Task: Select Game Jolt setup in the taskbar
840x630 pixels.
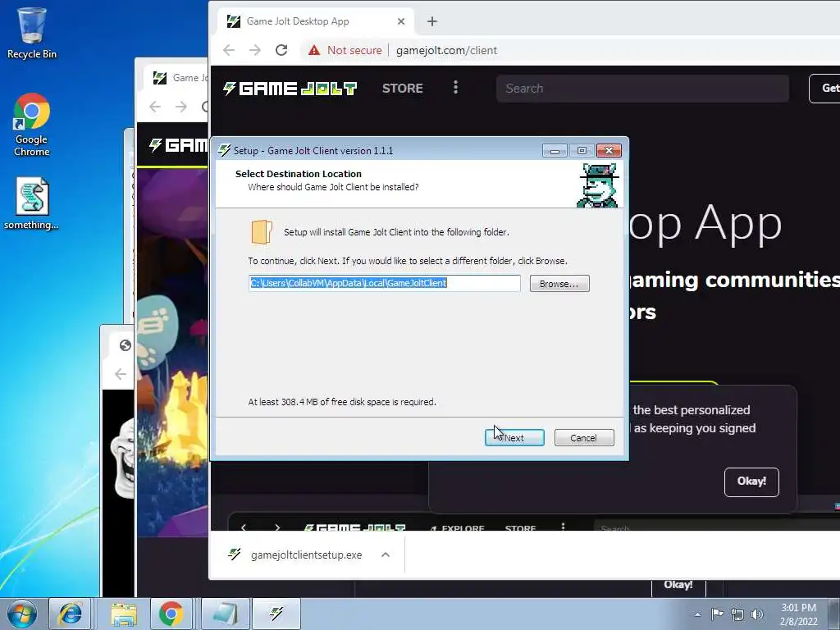Action: coord(276,614)
